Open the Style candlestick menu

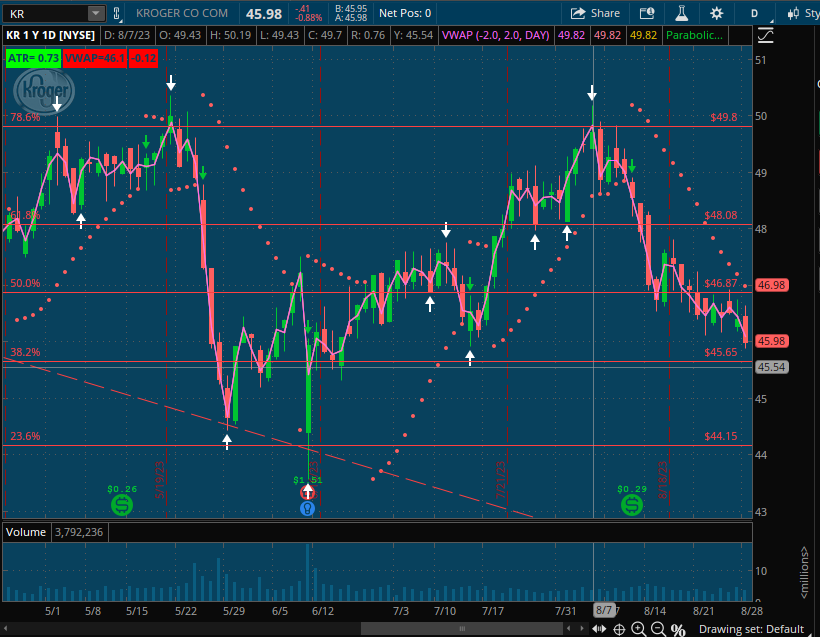coord(803,13)
